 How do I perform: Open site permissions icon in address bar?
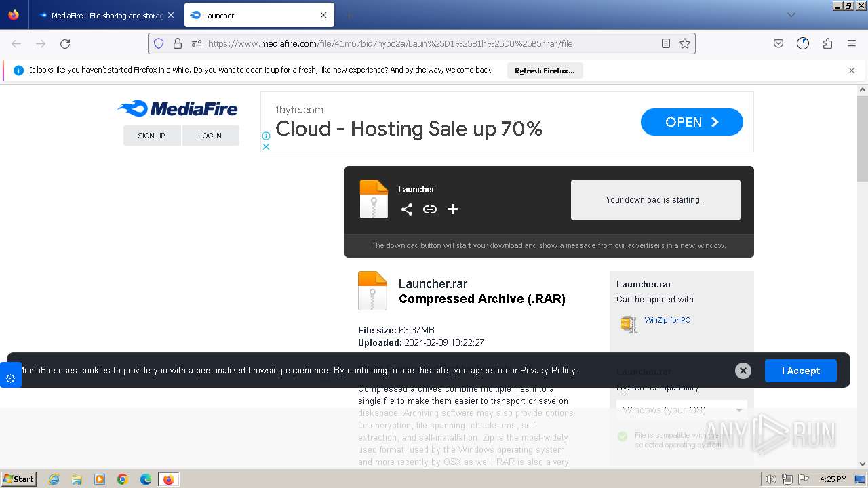(x=197, y=43)
